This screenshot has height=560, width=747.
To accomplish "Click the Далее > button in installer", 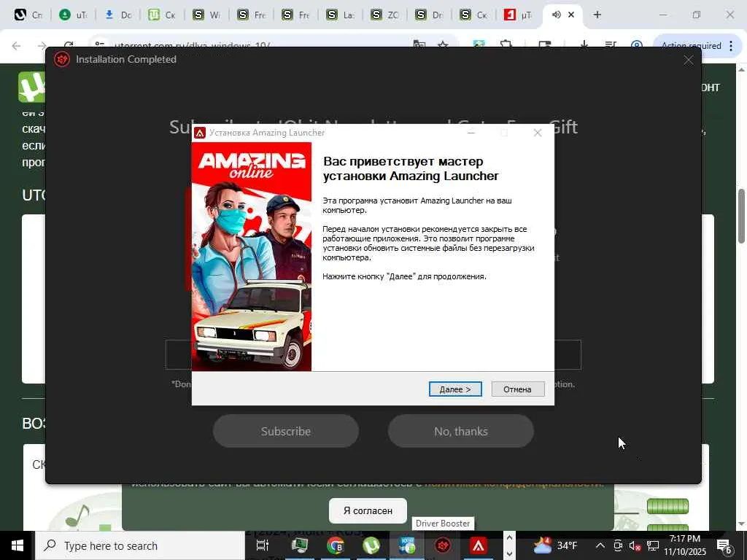I will [x=455, y=389].
